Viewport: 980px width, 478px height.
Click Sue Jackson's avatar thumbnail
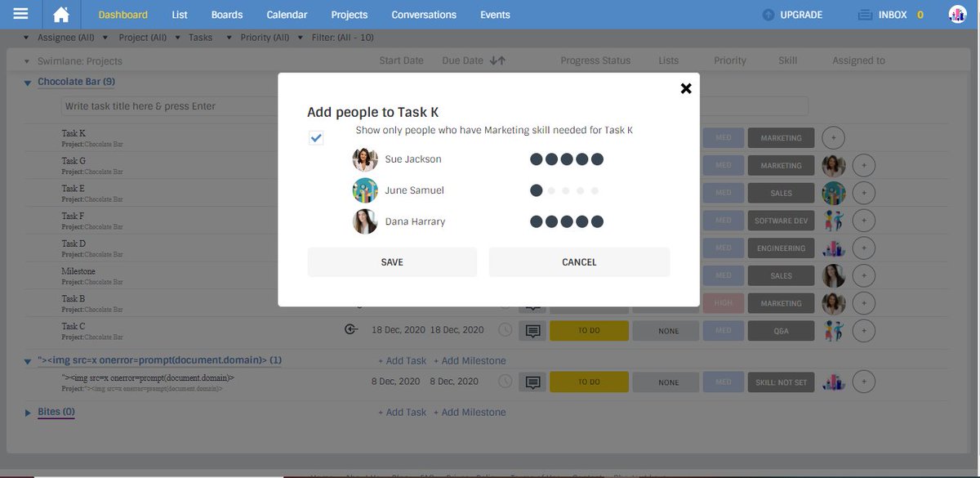coord(364,159)
